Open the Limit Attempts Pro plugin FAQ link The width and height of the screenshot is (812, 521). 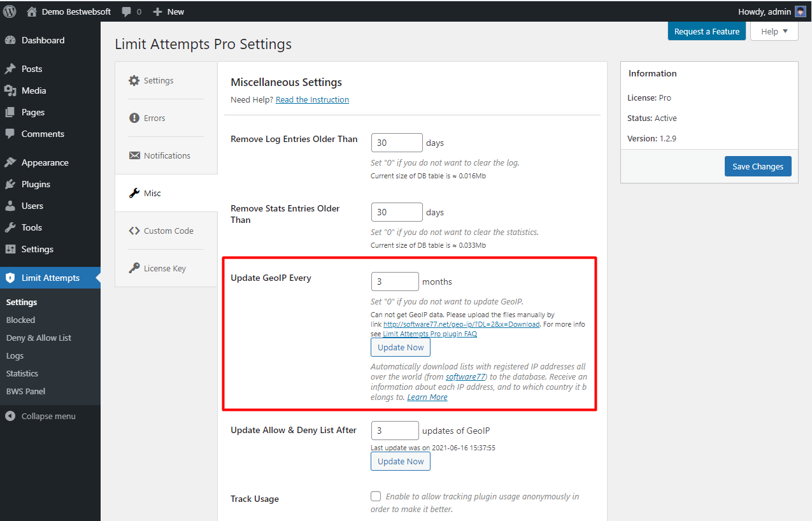point(430,334)
